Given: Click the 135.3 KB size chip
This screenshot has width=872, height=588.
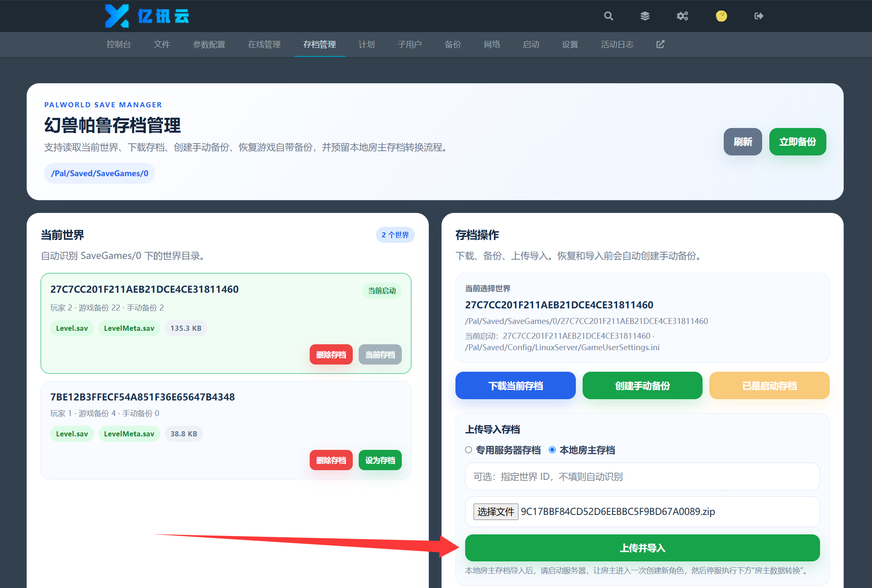Looking at the screenshot, I should (186, 328).
